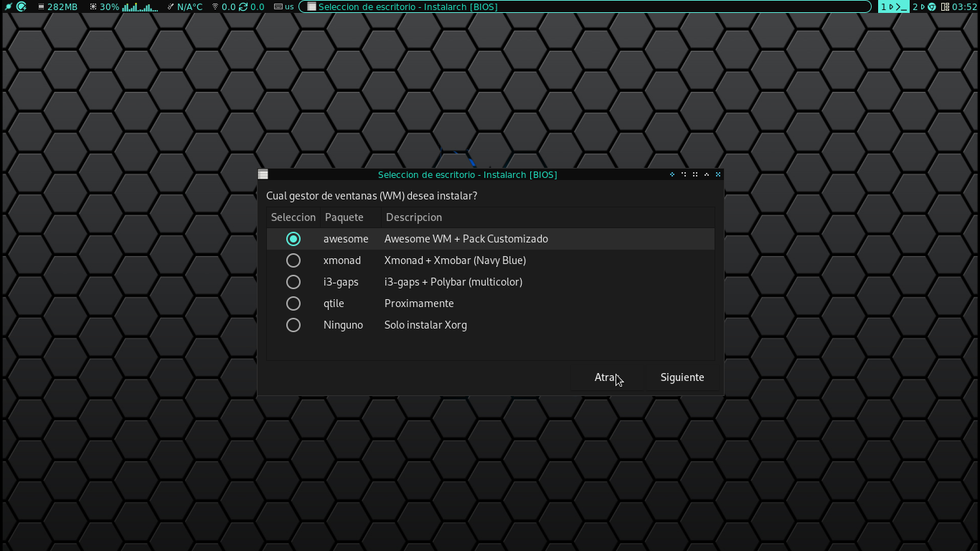This screenshot has height=551, width=980.
Task: Click the 'qtile' package name
Action: 334,303
